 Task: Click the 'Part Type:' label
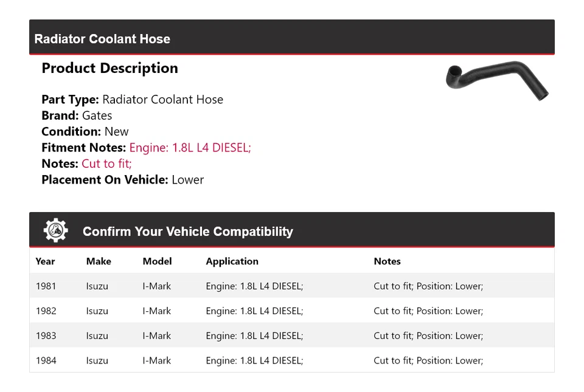point(70,100)
